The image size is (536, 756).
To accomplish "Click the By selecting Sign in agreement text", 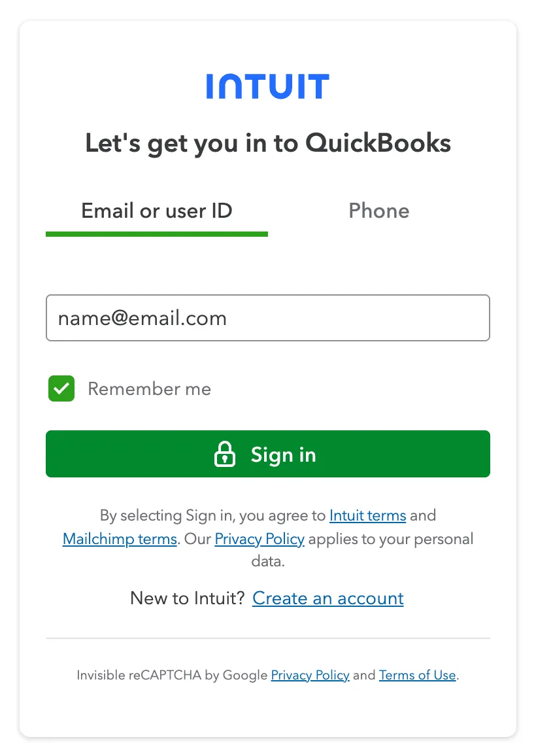I will 212,515.
